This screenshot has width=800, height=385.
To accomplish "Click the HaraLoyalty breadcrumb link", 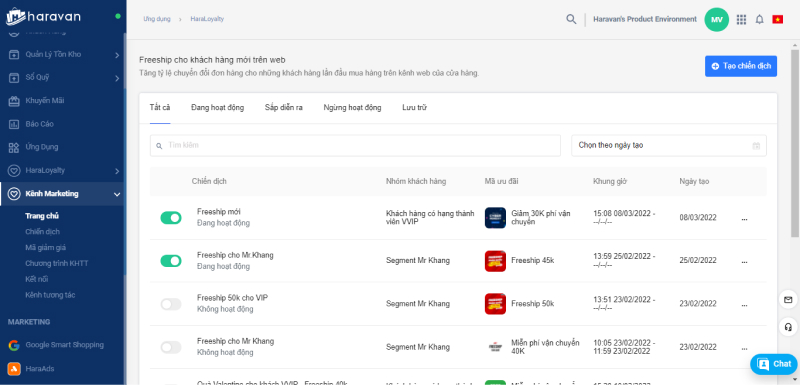I will pyautogui.click(x=207, y=19).
